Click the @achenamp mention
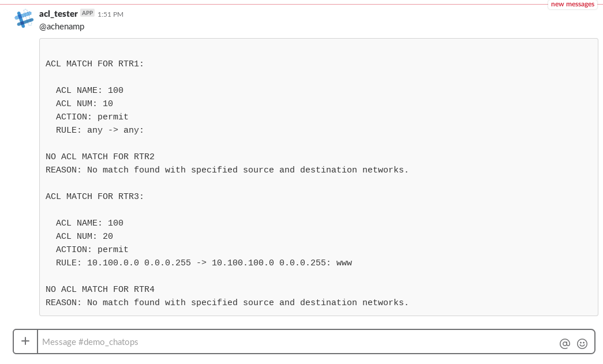This screenshot has height=364, width=603. [x=62, y=27]
